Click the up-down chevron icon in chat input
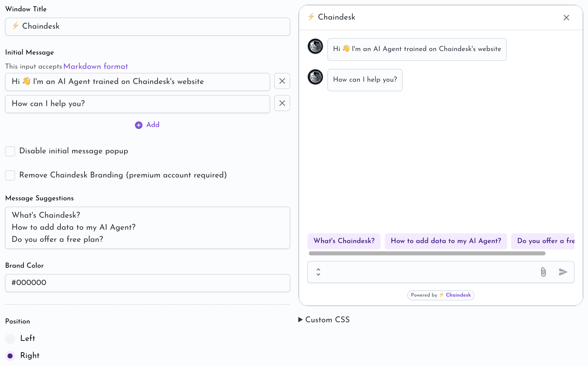 pos(318,272)
